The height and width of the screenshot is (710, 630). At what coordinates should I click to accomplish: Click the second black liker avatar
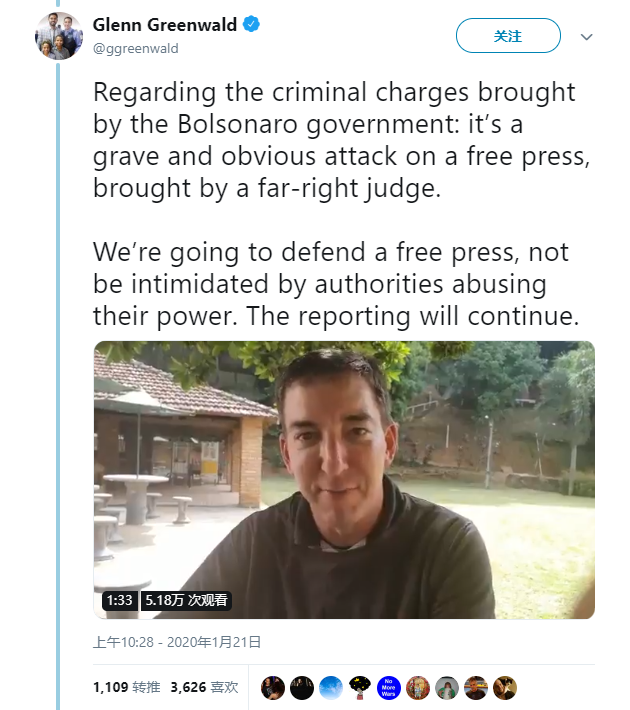point(302,687)
